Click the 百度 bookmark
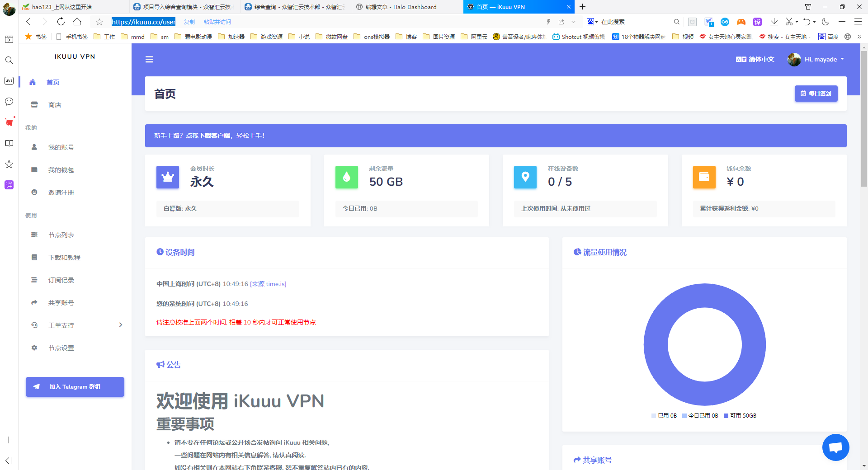Viewport: 868px width, 470px height. [828, 37]
